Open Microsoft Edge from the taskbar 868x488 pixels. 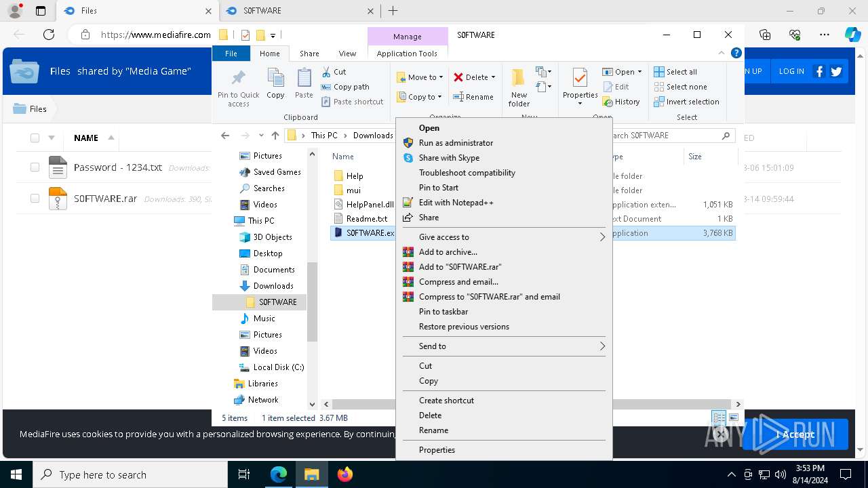tap(279, 474)
